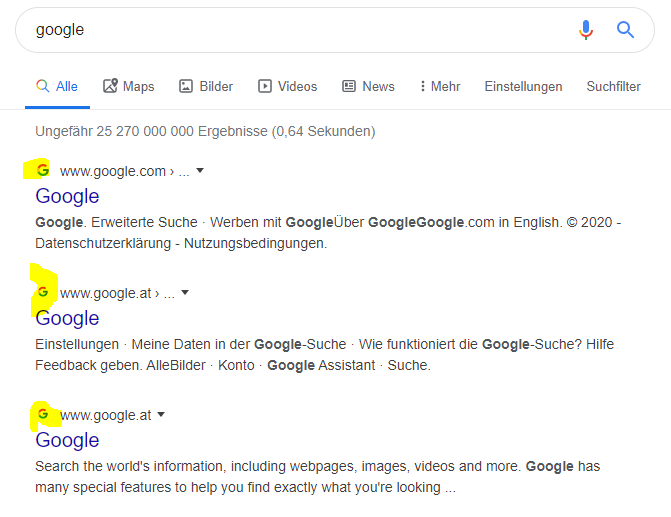Open Einstellungen

coord(523,86)
